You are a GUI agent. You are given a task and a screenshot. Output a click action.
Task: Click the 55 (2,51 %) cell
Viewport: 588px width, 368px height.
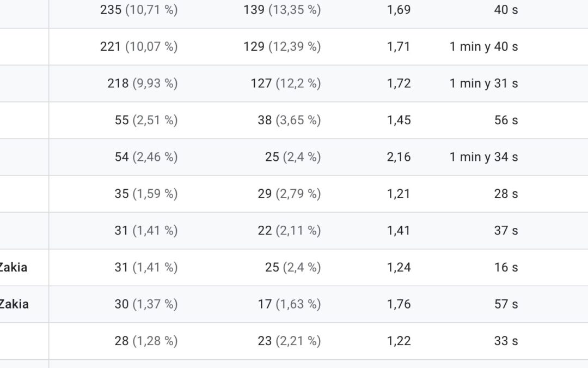coord(146,120)
